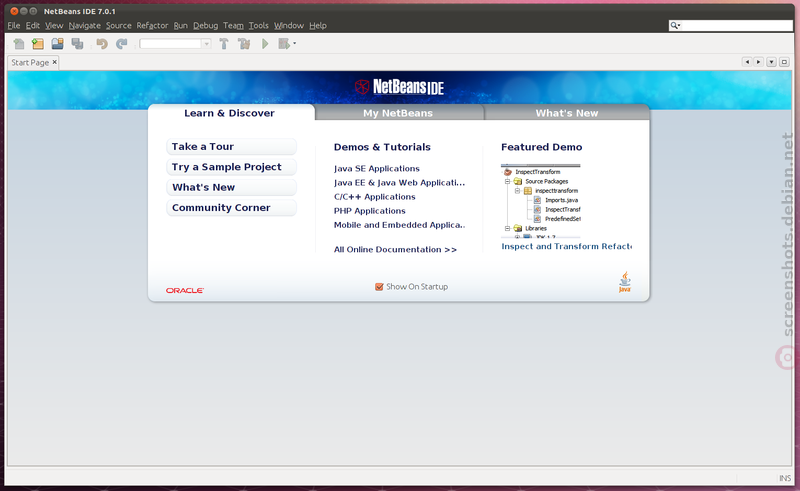800x491 pixels.
Task: Open the Source menu
Action: (x=118, y=26)
